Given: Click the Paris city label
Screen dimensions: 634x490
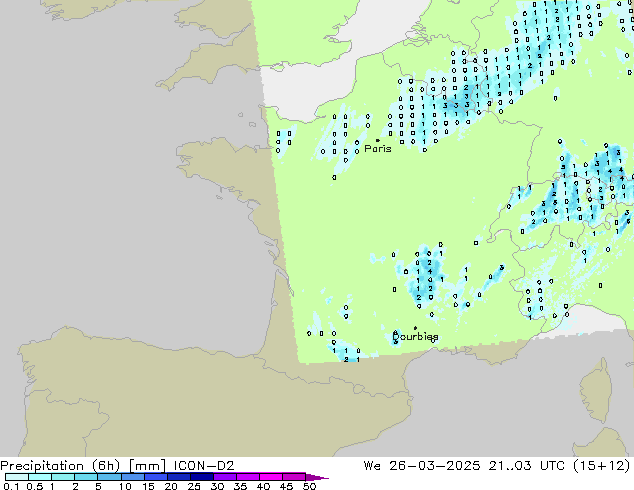Looking at the screenshot, I should click(378, 149).
